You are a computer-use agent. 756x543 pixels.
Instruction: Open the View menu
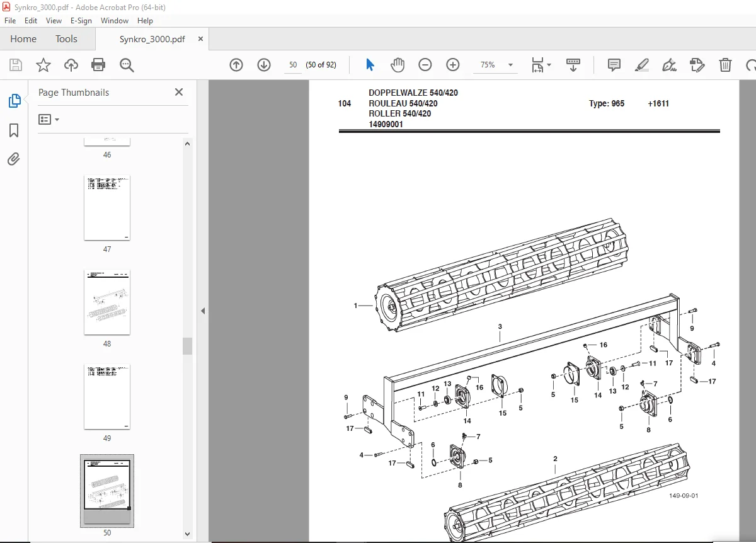(x=54, y=20)
